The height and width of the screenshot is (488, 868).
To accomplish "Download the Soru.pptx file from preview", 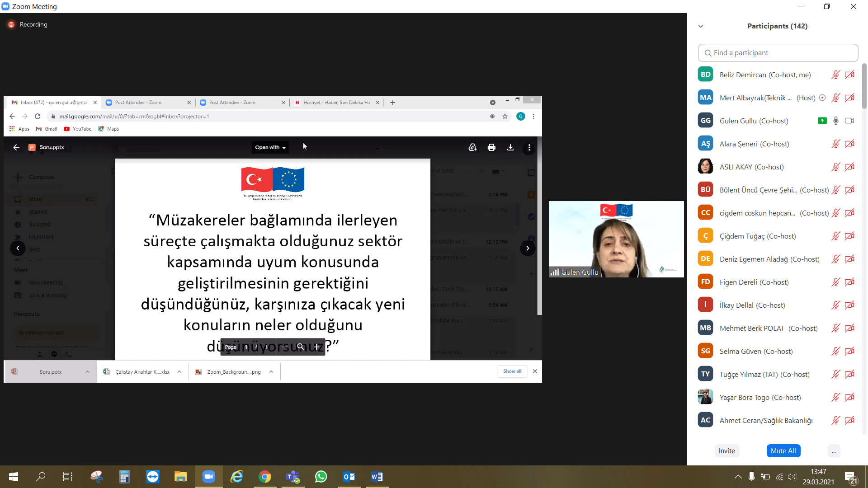I will click(510, 147).
